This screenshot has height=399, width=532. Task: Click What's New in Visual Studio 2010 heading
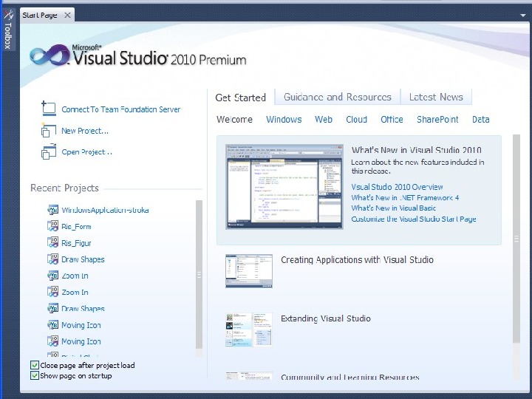pyautogui.click(x=417, y=150)
